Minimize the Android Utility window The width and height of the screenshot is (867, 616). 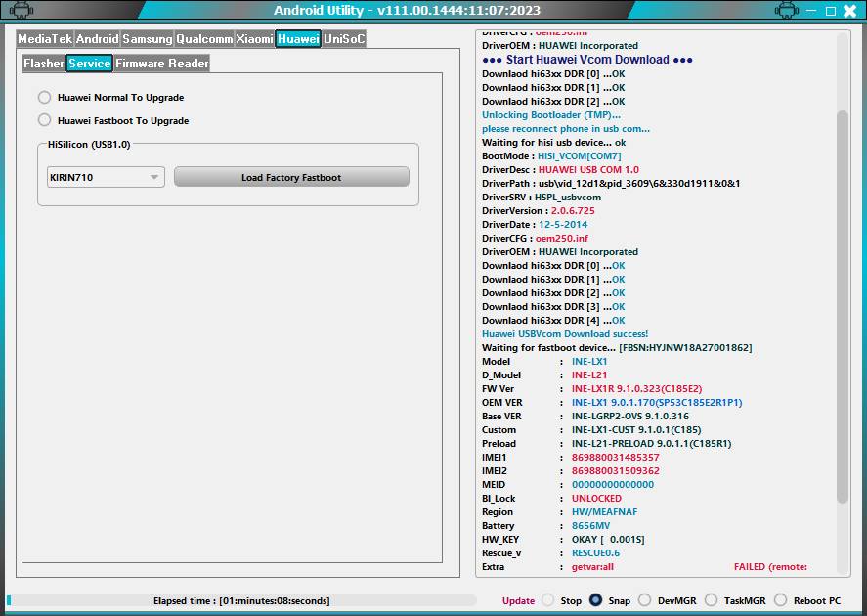click(x=811, y=11)
